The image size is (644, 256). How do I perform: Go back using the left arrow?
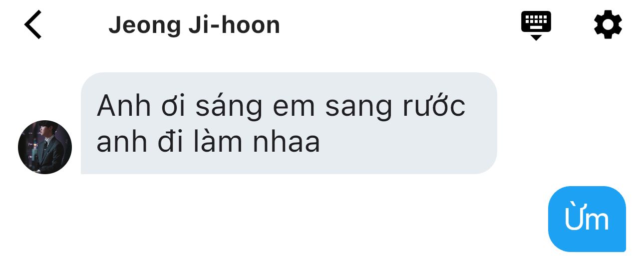[33, 25]
